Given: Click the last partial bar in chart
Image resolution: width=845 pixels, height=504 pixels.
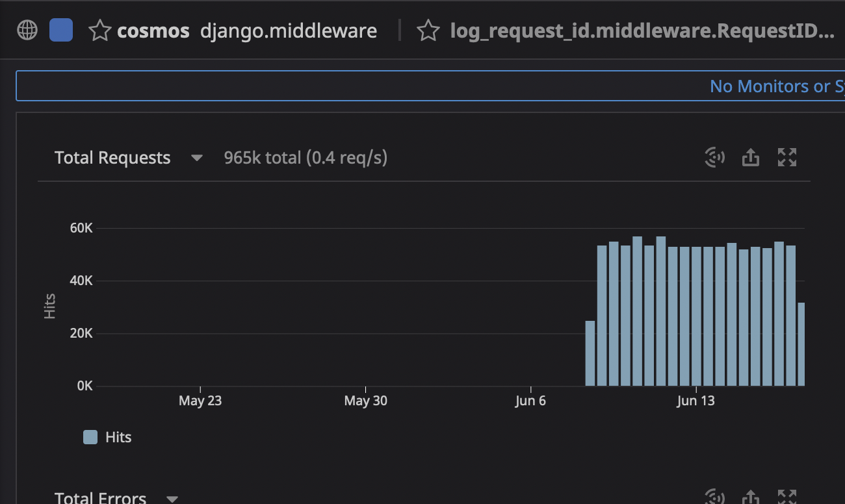Looking at the screenshot, I should [801, 344].
